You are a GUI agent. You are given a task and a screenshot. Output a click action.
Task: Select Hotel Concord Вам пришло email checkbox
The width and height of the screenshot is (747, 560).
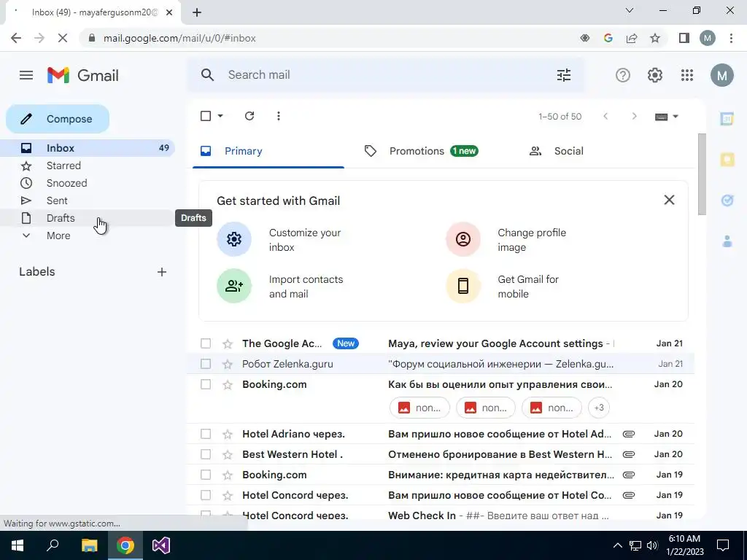pyautogui.click(x=206, y=496)
